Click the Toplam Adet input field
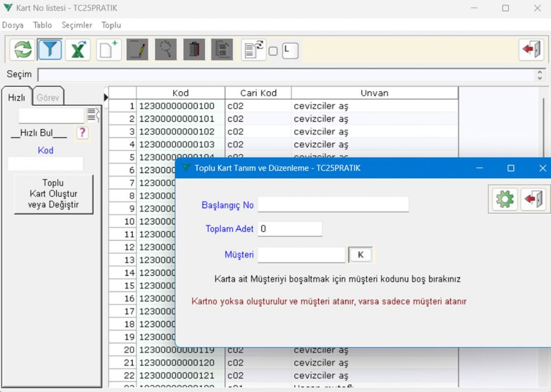The height and width of the screenshot is (392, 551). coord(290,229)
